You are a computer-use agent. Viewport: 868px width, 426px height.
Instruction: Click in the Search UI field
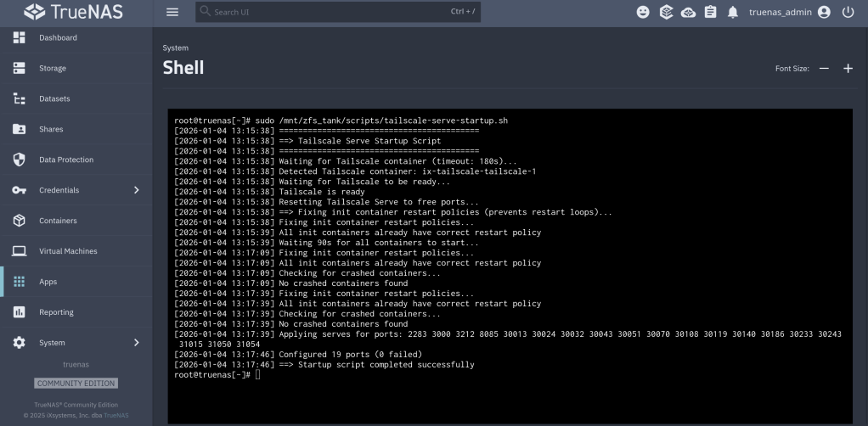[x=323, y=12]
